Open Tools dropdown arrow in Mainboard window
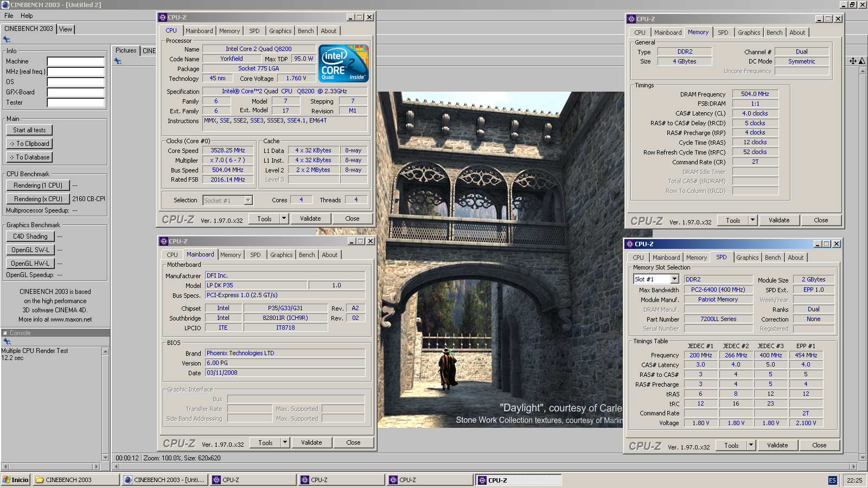Image resolution: width=868 pixels, height=488 pixels. pyautogui.click(x=285, y=442)
